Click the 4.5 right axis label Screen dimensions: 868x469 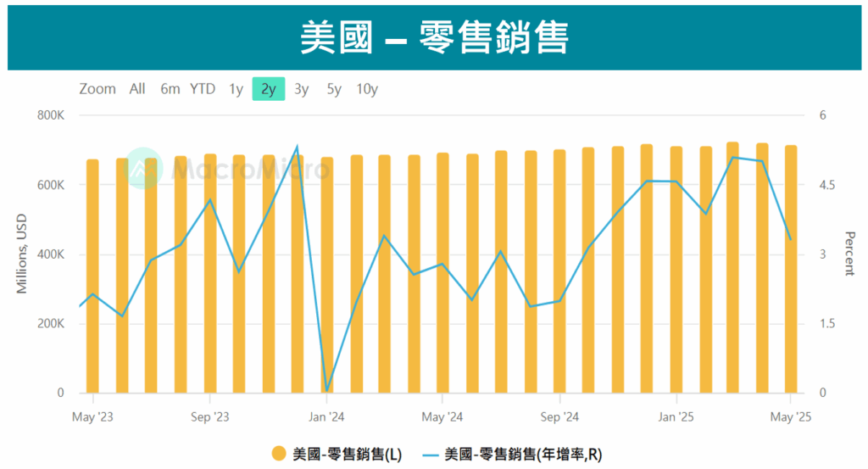point(827,185)
